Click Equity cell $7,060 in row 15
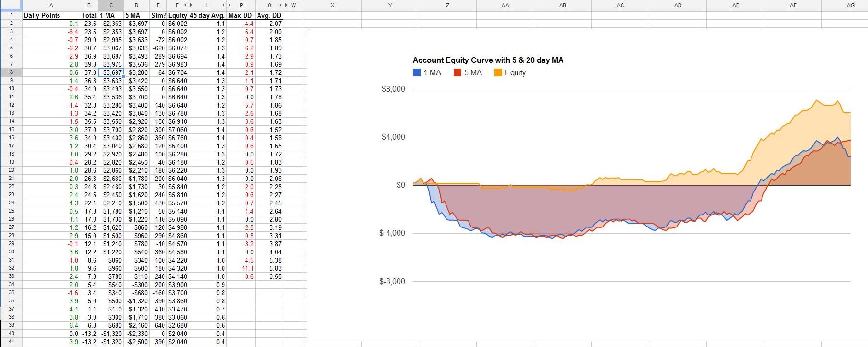The image size is (868, 347). click(x=178, y=130)
